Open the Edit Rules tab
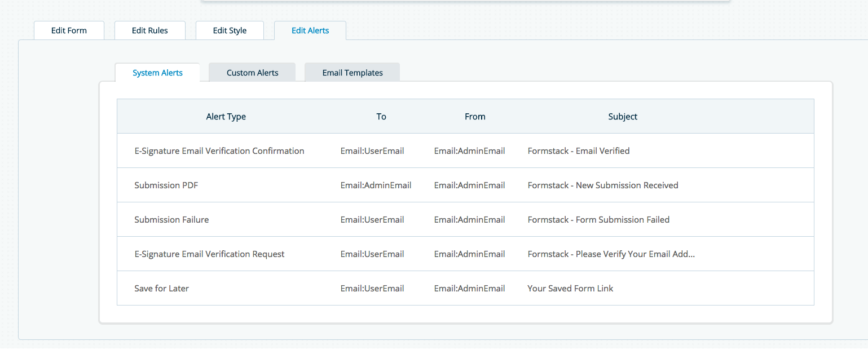This screenshot has width=868, height=354. (x=149, y=30)
